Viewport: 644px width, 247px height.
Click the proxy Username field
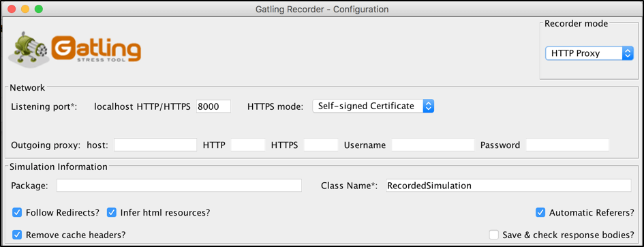point(433,145)
